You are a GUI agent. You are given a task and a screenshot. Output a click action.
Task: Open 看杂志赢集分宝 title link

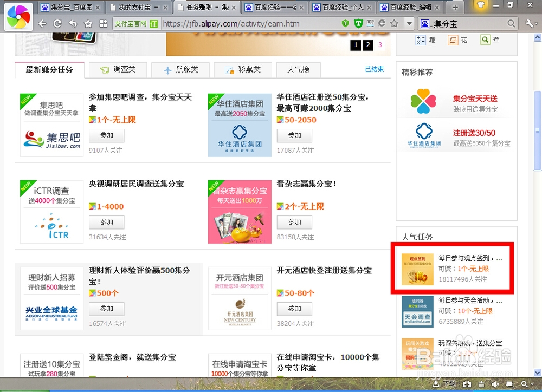[306, 184]
